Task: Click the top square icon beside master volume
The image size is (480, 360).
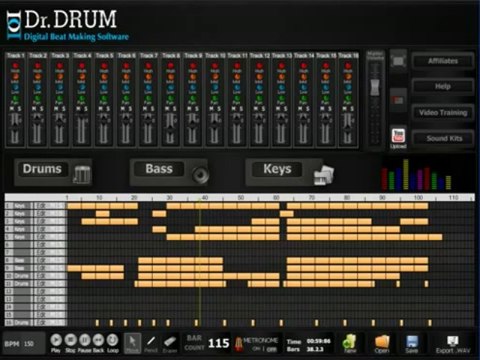Action: point(398,61)
